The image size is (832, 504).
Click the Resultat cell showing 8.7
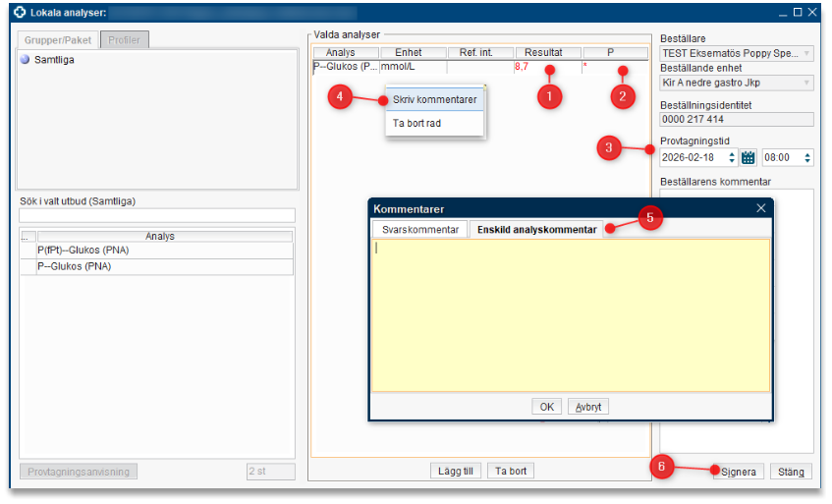[x=546, y=67]
